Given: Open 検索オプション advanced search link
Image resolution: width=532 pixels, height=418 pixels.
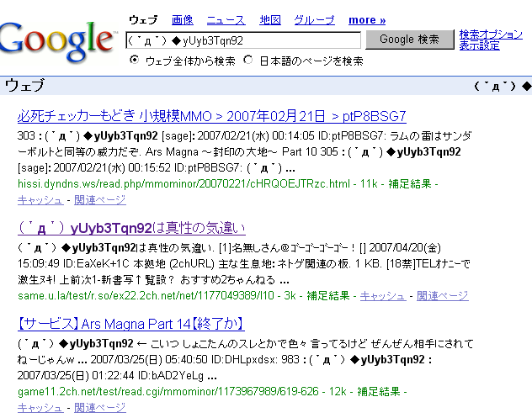Looking at the screenshot, I should [x=491, y=34].
